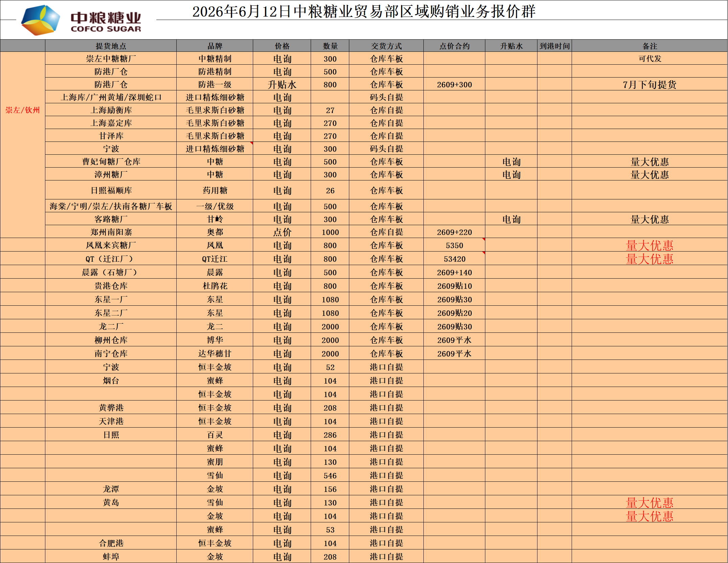
Task: Click the 点价合约 column header
Action: click(455, 46)
